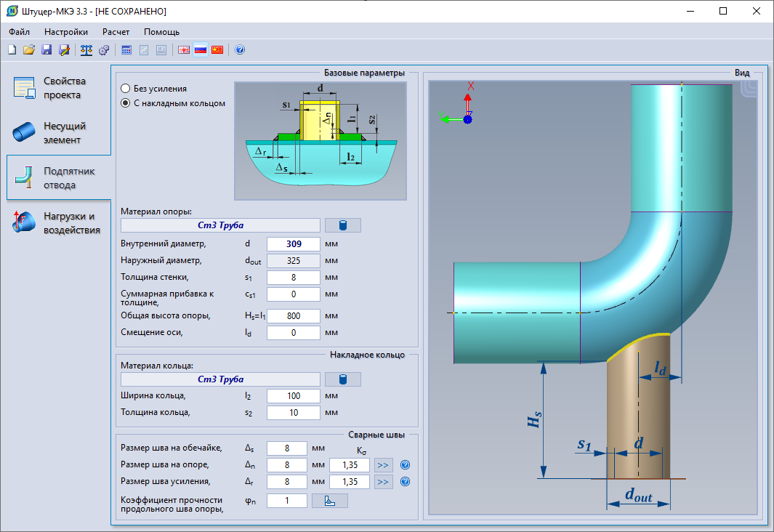
Task: Click the Save floppy disk icon
Action: 47,50
